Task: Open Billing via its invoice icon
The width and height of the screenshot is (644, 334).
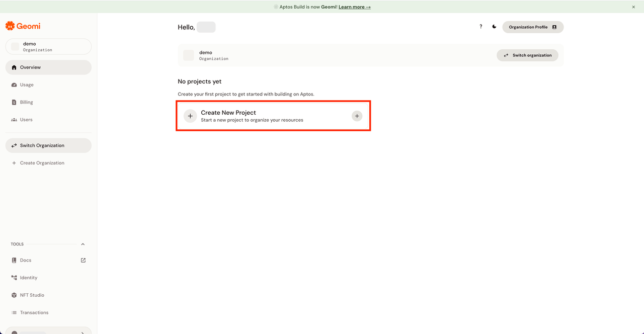Action: 14,102
